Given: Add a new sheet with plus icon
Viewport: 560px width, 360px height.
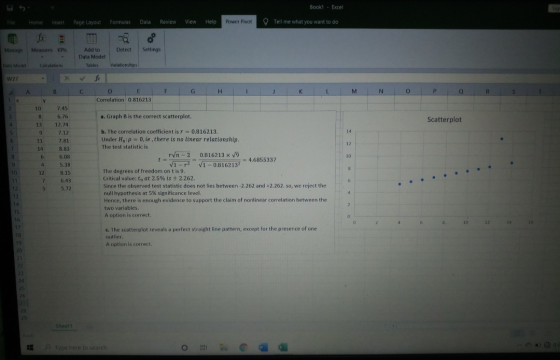Looking at the screenshot, I should click(x=90, y=326).
